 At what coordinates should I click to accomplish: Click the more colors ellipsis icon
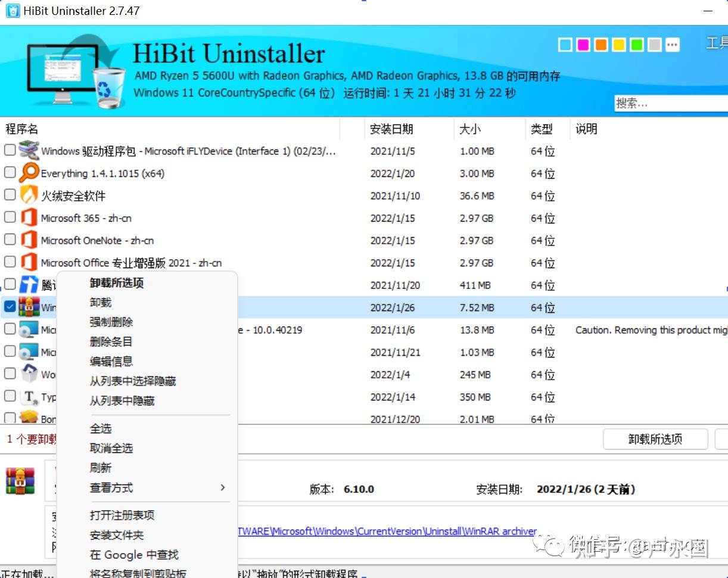[673, 45]
